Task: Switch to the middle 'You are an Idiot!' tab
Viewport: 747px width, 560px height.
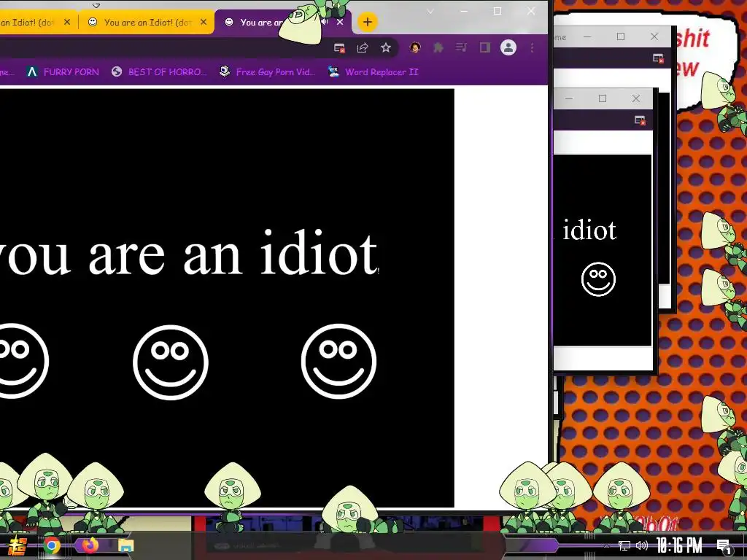Action: point(147,23)
